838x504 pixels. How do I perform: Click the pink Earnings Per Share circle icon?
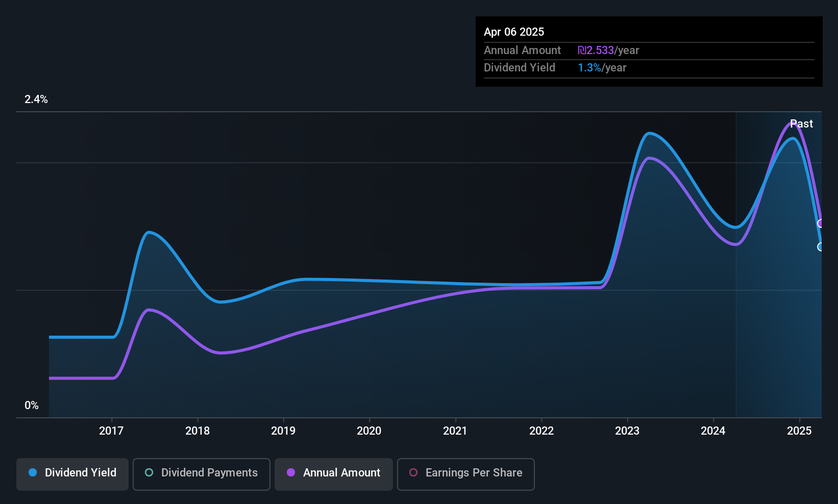413,473
